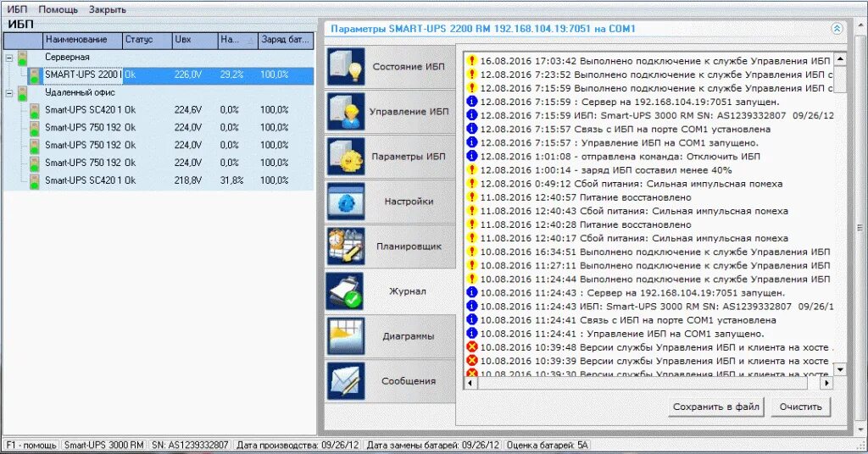The image size is (868, 454).
Task: Click status bar Дата производства: 09/26/12
Action: pos(298,445)
